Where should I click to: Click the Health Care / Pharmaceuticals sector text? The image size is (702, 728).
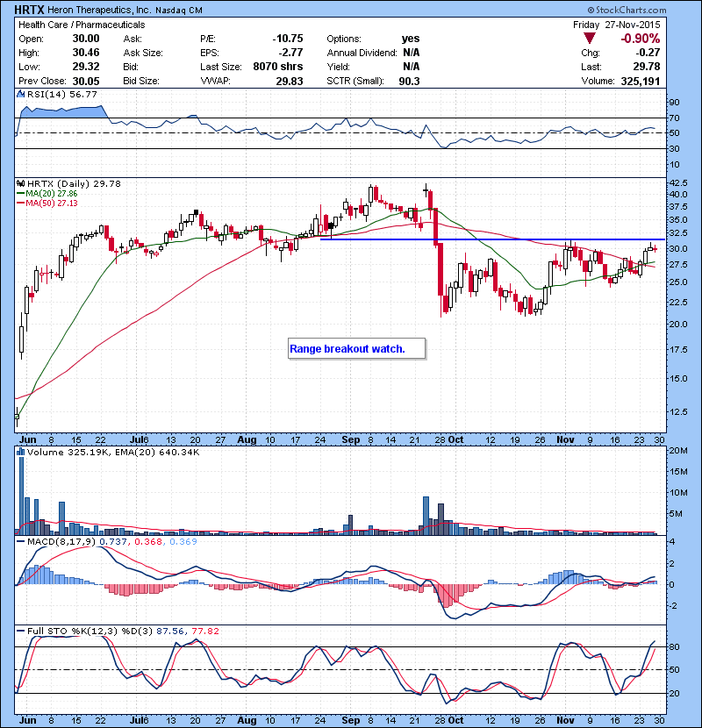point(82,25)
